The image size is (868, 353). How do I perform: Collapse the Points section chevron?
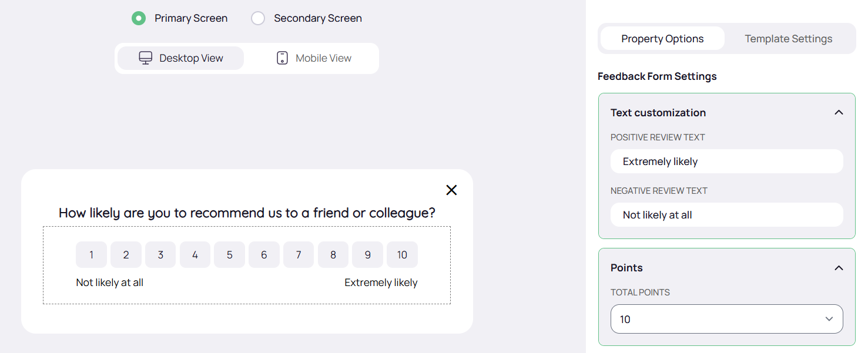pos(839,268)
